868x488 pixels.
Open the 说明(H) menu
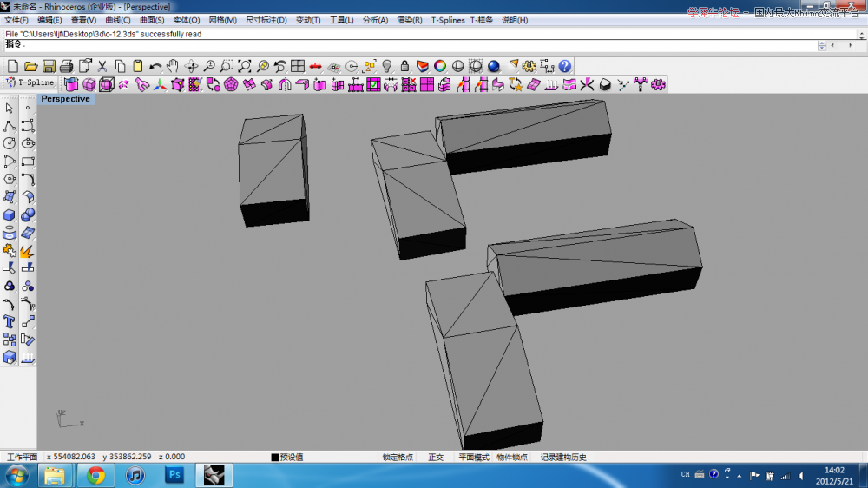point(515,20)
